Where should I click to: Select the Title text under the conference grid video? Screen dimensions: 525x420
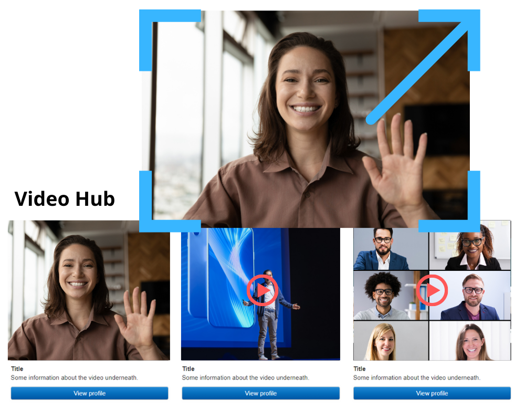360,369
